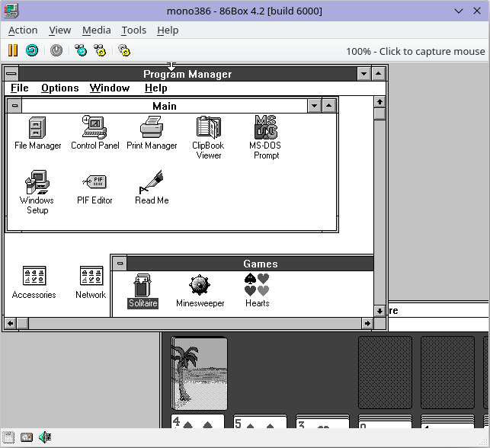Click Program Manager vertical scroll up arrow
This screenshot has width=490, height=448.
tap(380, 102)
